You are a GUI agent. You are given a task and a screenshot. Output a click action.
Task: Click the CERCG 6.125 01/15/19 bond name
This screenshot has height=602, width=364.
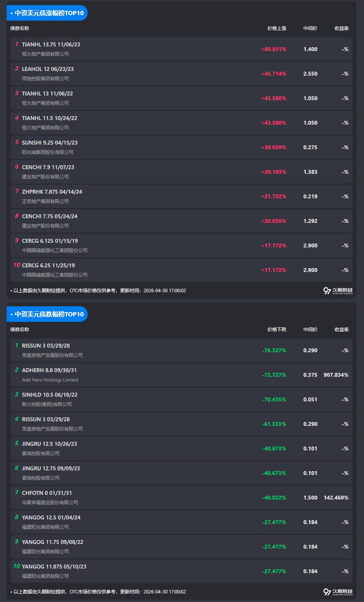(50, 241)
